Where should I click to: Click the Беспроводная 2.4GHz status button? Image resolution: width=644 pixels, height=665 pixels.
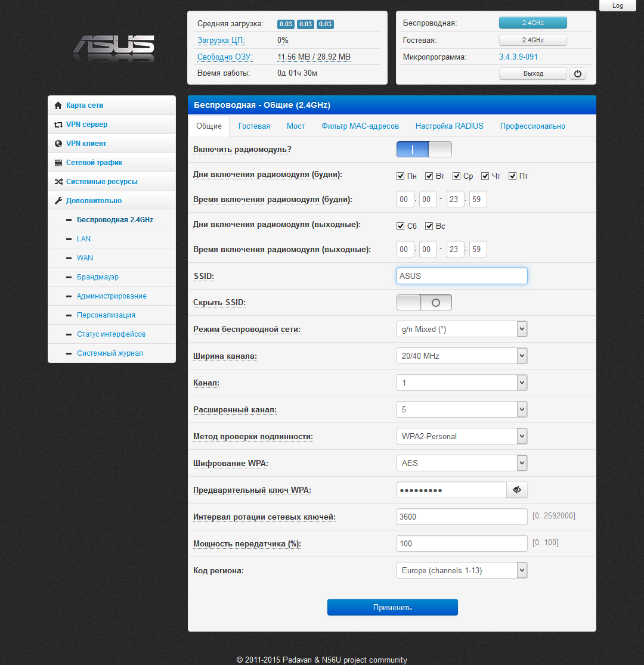click(x=532, y=23)
